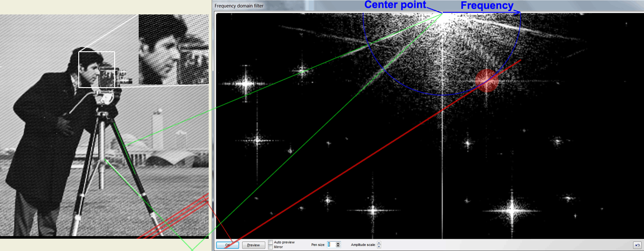
Task: Increase pen size with up arrow
Action: click(338, 243)
